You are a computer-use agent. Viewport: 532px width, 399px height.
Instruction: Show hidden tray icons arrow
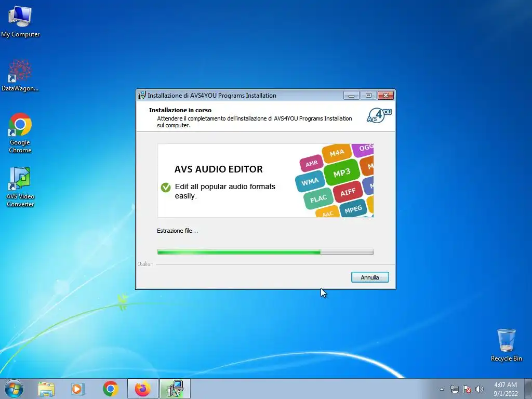442,389
